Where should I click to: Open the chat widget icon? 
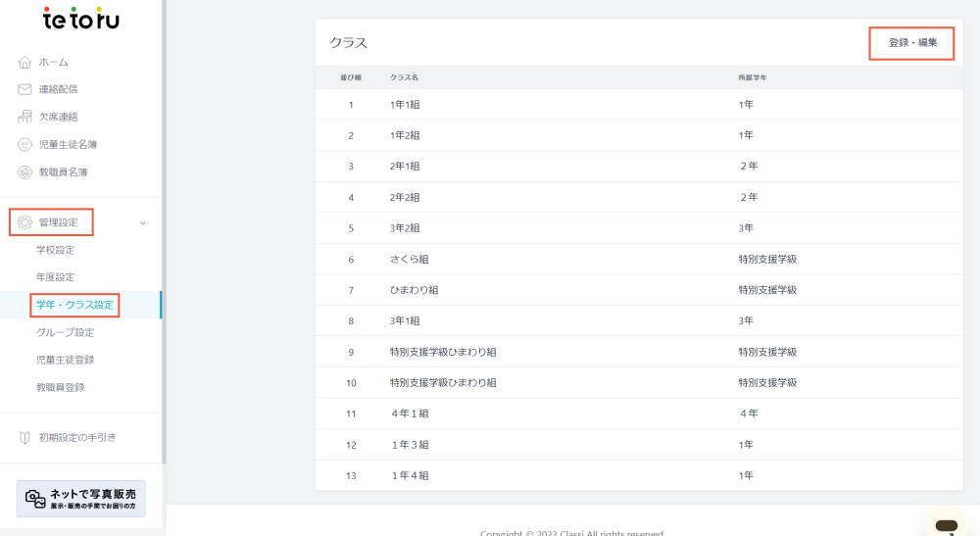pos(946,525)
